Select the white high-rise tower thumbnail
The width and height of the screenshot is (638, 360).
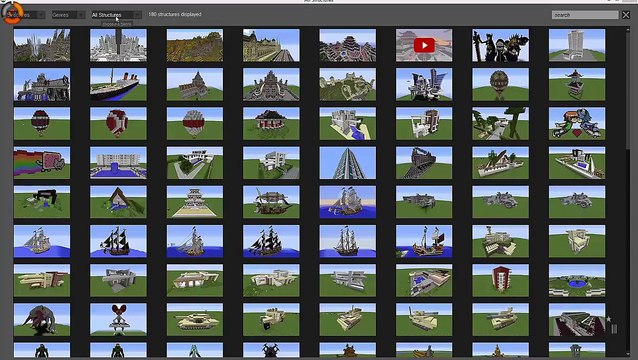click(x=577, y=45)
